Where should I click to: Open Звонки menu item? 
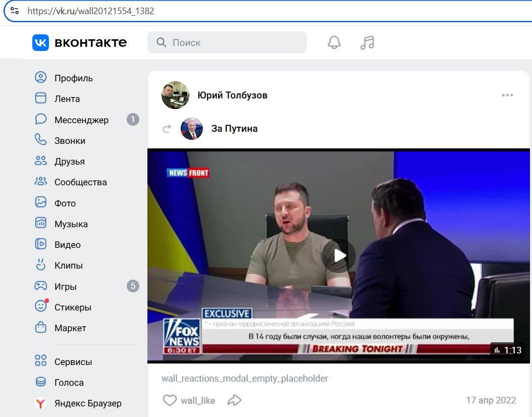[x=70, y=140]
